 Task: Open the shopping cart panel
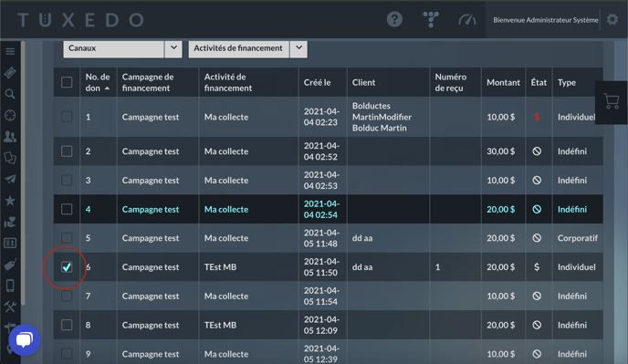point(612,101)
